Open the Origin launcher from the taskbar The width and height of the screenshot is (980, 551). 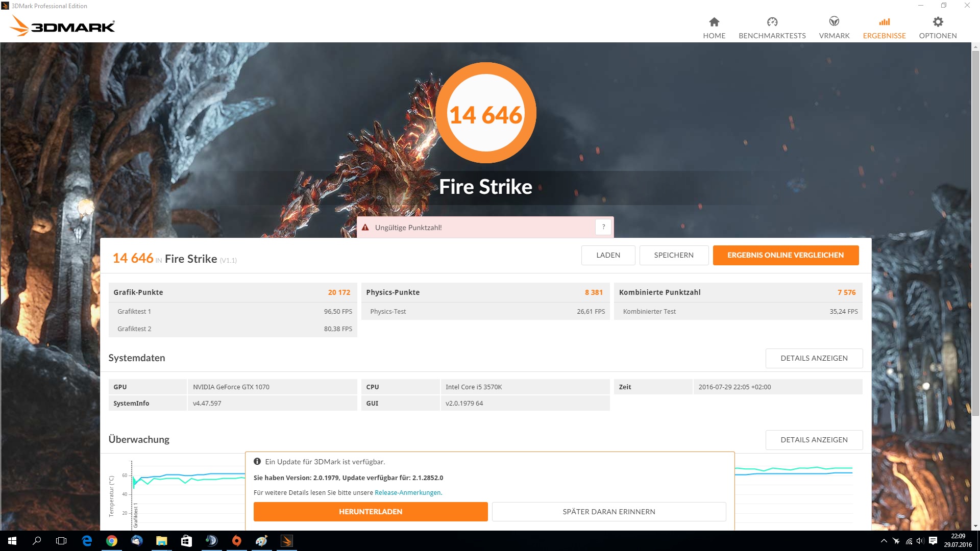236,541
